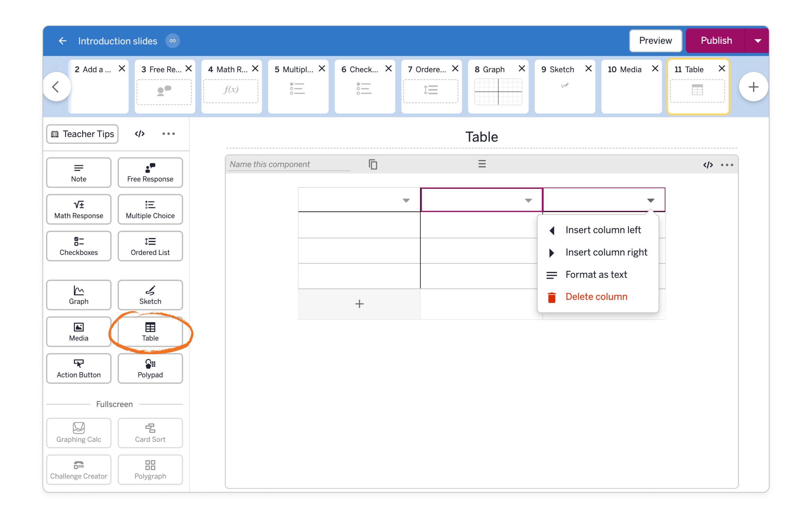Choose Delete column

[598, 297]
